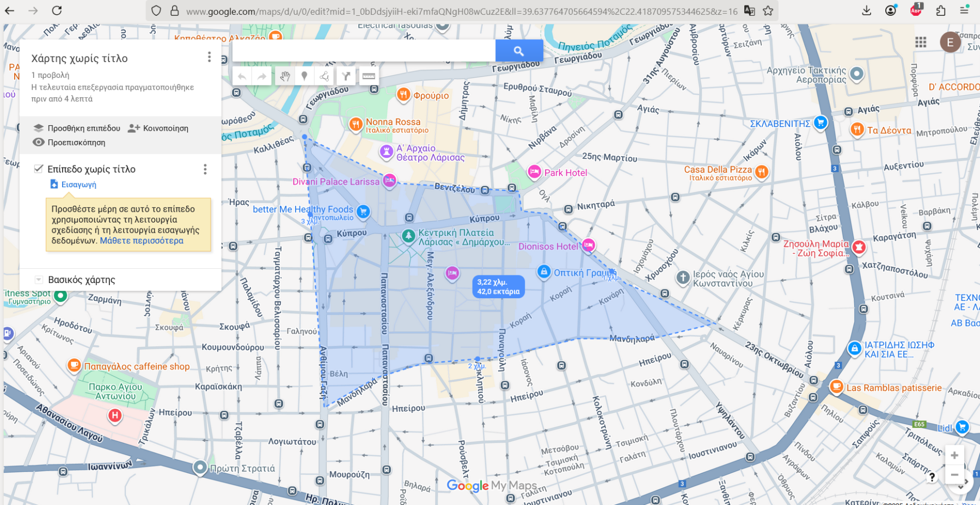Click the Nonna Rossa restaurant marker
The height and width of the screenshot is (505, 980).
click(x=356, y=125)
